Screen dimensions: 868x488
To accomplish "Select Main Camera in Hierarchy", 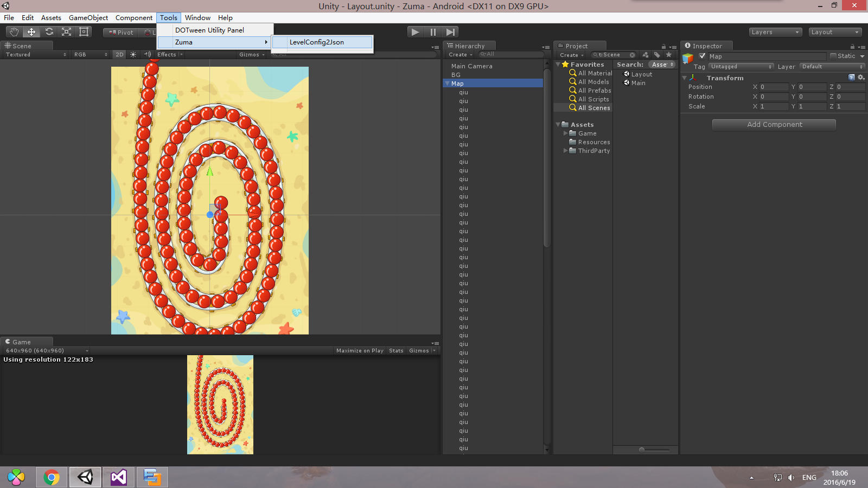I will point(472,66).
